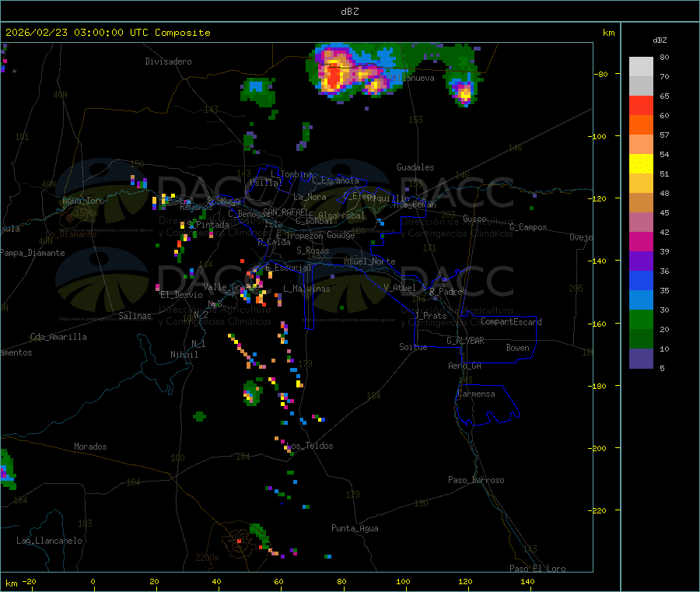Click the La_Nora map label
The image size is (700, 592).
tap(310, 197)
